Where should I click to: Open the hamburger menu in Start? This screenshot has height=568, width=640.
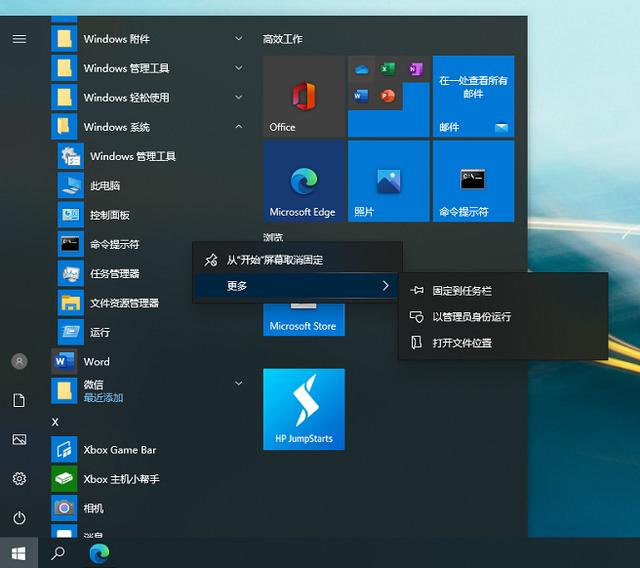click(x=19, y=39)
